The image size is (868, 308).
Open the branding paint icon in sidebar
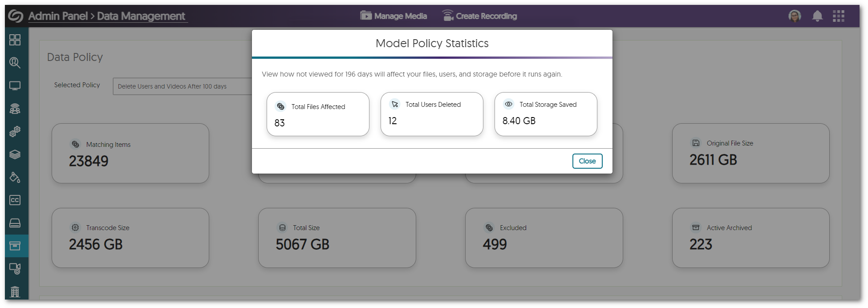click(16, 177)
